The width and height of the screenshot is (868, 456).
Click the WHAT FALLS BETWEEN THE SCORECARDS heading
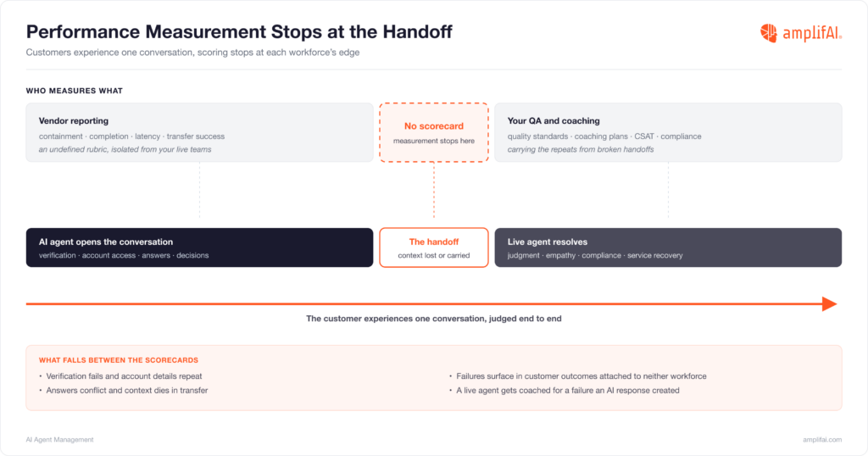tap(119, 360)
